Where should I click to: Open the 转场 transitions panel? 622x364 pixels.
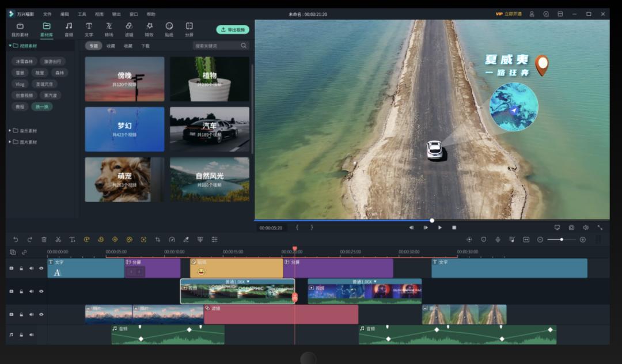(109, 29)
